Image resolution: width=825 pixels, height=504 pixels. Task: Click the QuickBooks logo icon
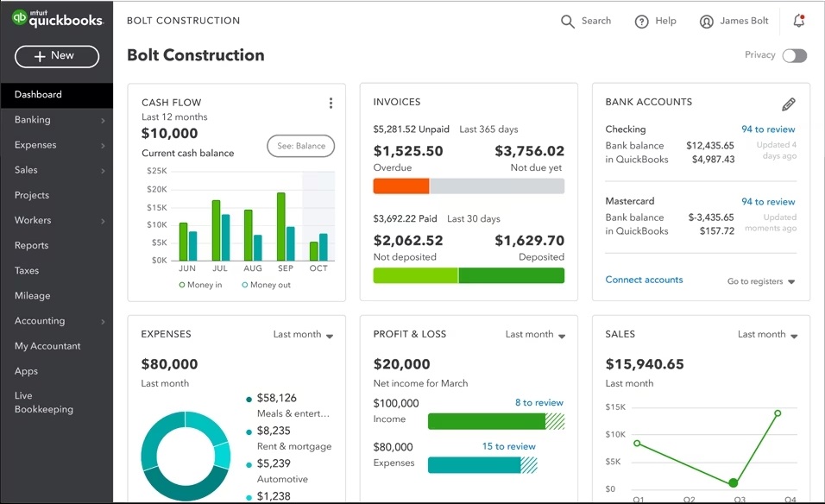click(x=19, y=19)
